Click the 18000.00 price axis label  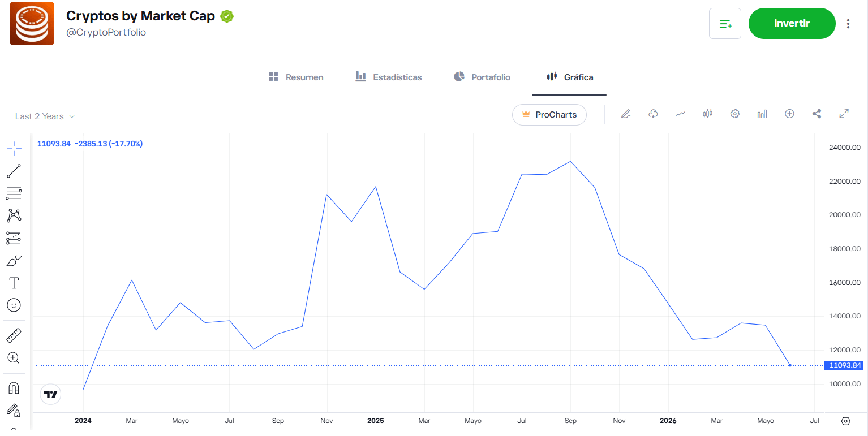[x=844, y=249]
